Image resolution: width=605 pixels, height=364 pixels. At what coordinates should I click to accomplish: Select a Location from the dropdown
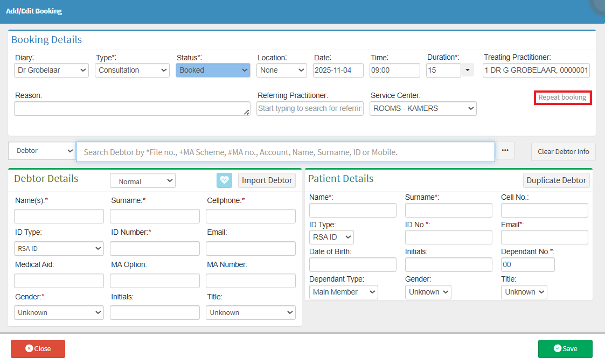coord(282,70)
